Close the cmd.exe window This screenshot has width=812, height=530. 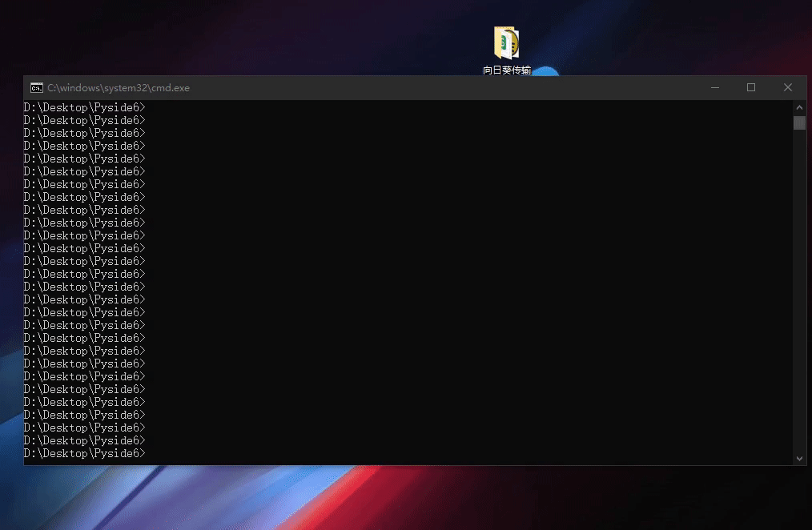point(788,87)
